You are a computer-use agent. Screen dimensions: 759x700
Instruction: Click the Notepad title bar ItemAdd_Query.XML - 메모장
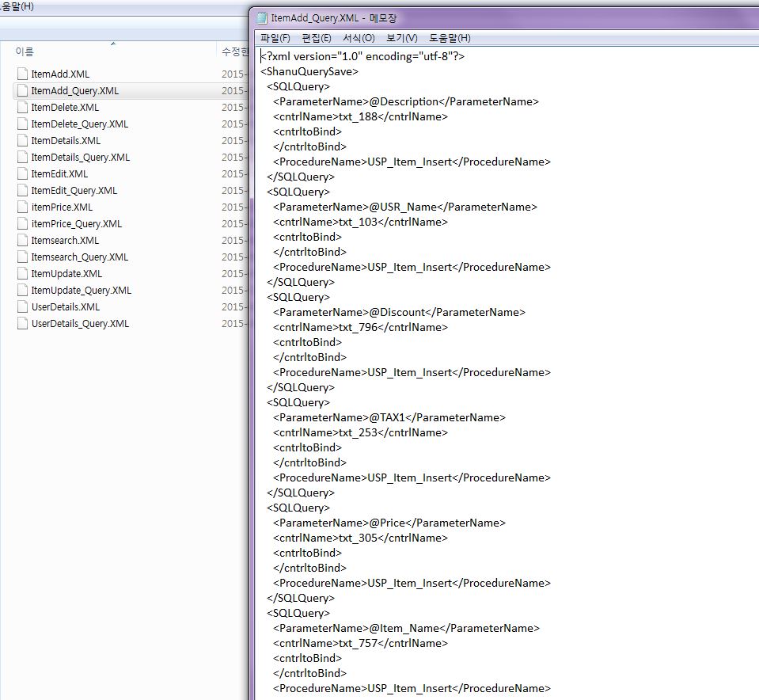click(x=333, y=18)
